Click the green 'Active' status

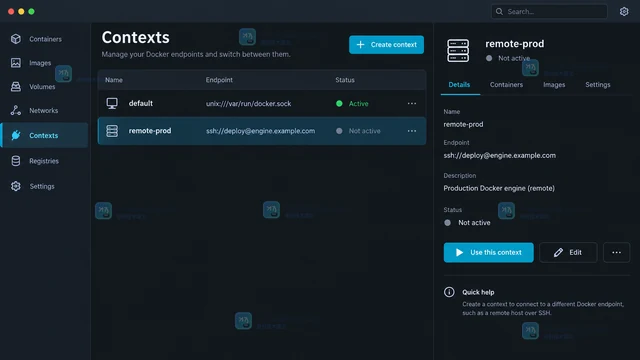pos(358,104)
